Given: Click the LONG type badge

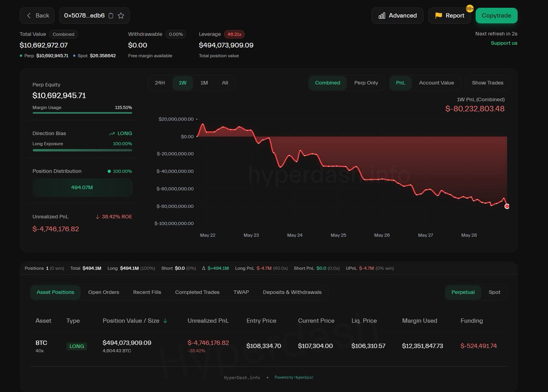Looking at the screenshot, I should click(77, 346).
